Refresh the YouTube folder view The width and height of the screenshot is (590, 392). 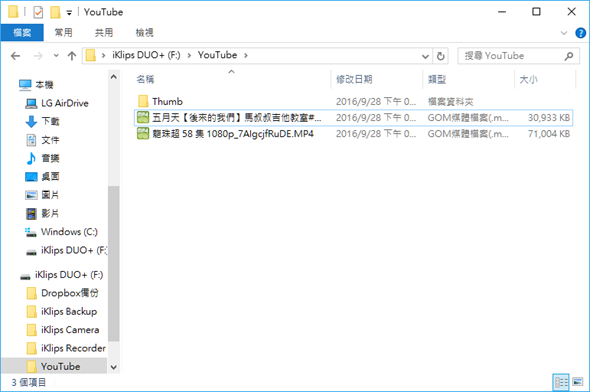tap(441, 56)
